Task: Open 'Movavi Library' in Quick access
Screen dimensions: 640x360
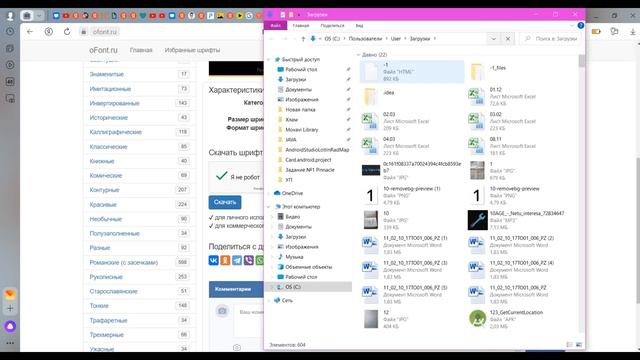Action: coord(302,130)
